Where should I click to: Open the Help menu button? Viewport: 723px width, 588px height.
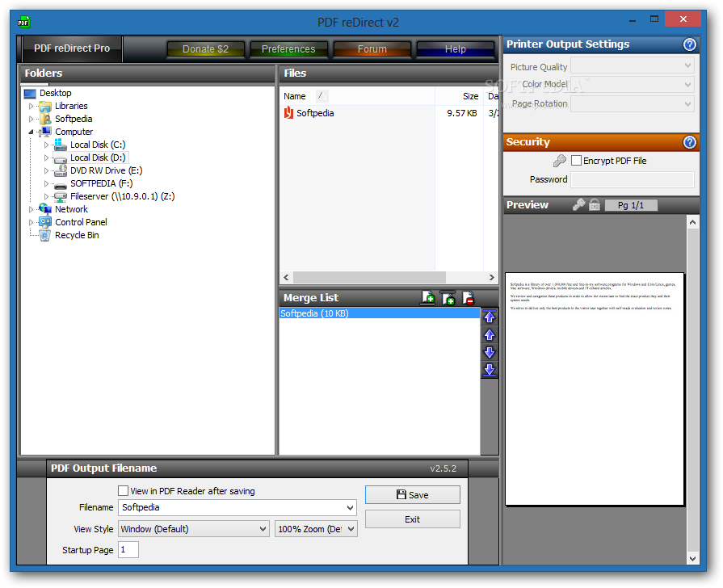455,49
